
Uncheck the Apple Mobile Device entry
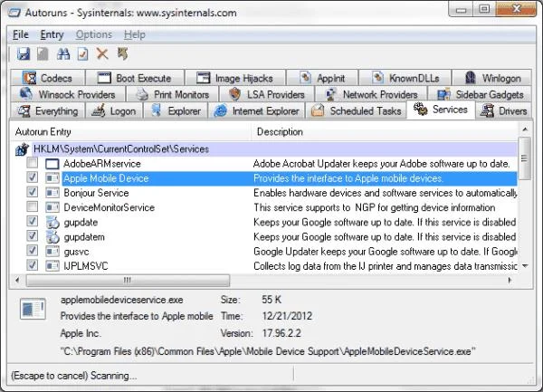coord(33,177)
